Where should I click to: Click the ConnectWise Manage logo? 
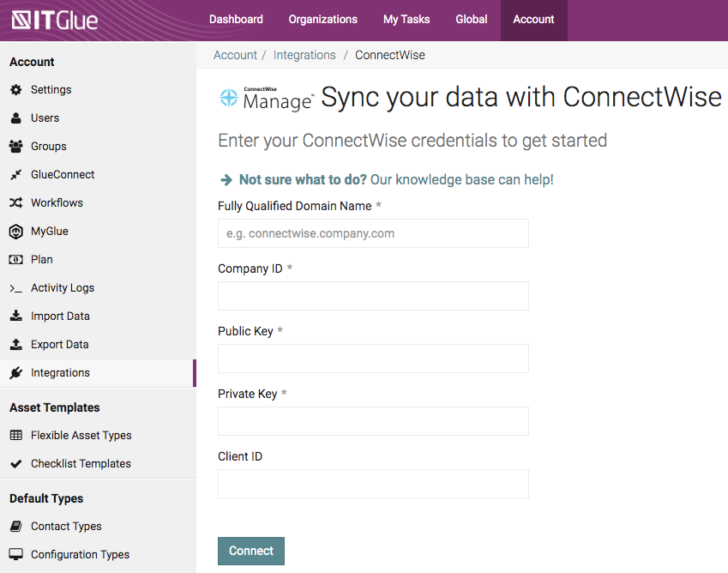tap(266, 99)
